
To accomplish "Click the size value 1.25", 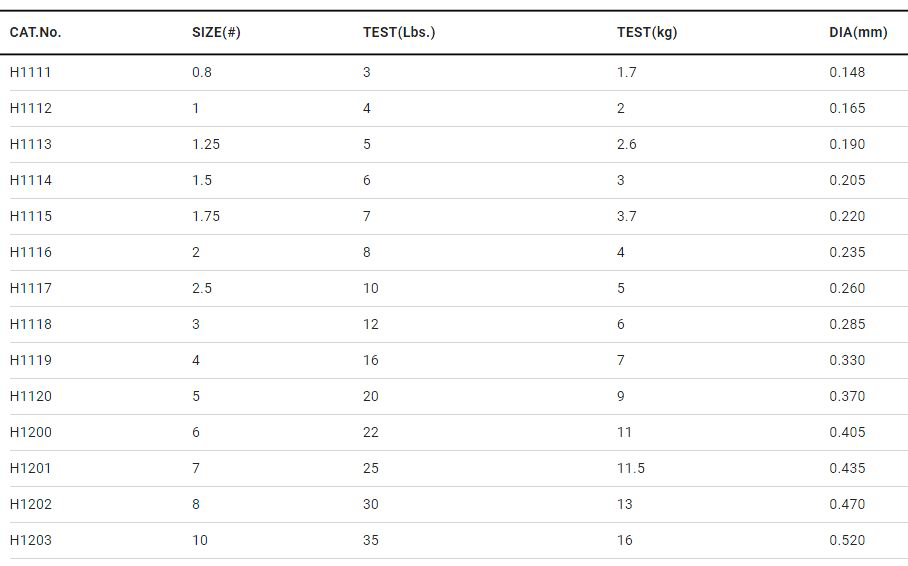I will tap(206, 144).
